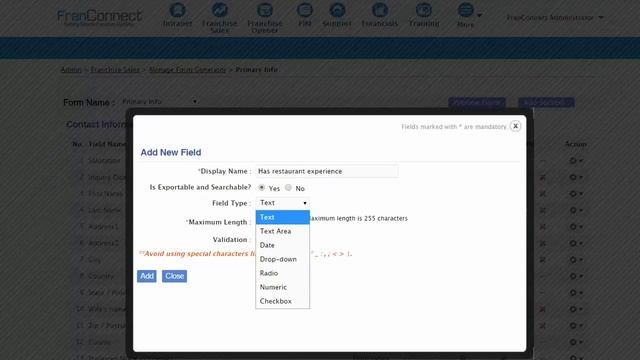Screen dimensions: 640x360
Task: Choose Radio field type
Action: [282, 273]
